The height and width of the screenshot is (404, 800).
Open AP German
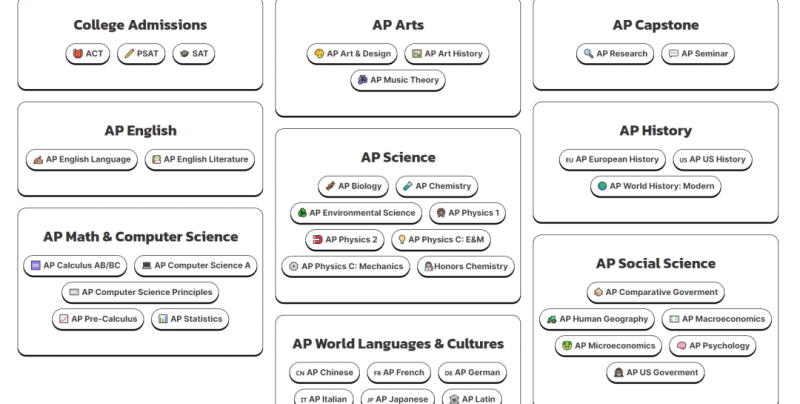point(472,372)
